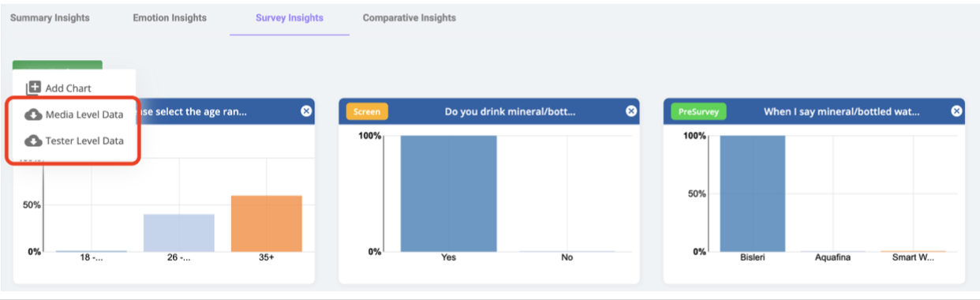This screenshot has height=300, width=980.
Task: Open the Emotion Insights tab
Action: 170,18
